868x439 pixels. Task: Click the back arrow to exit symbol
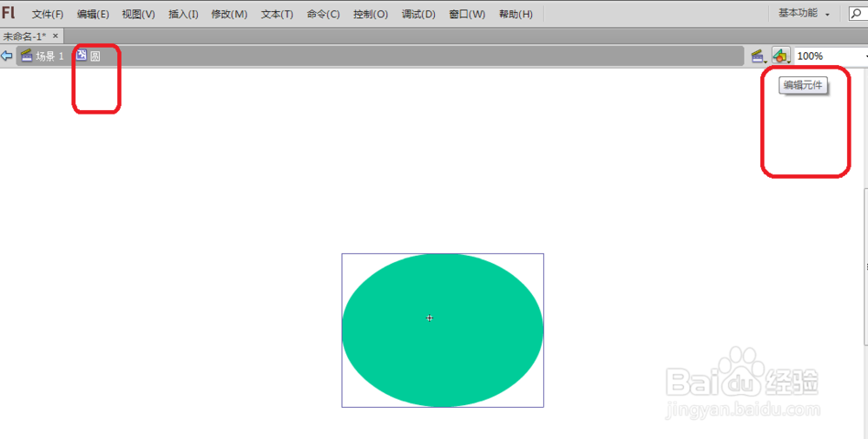pyautogui.click(x=7, y=56)
